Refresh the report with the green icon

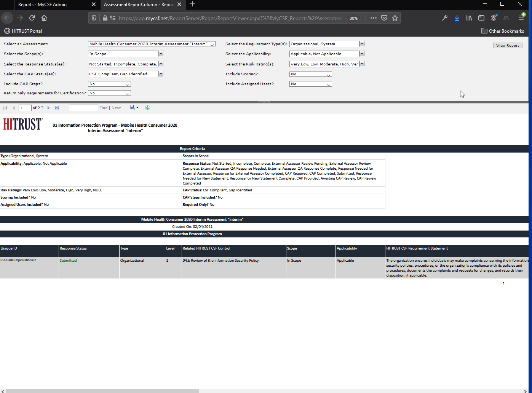147,108
